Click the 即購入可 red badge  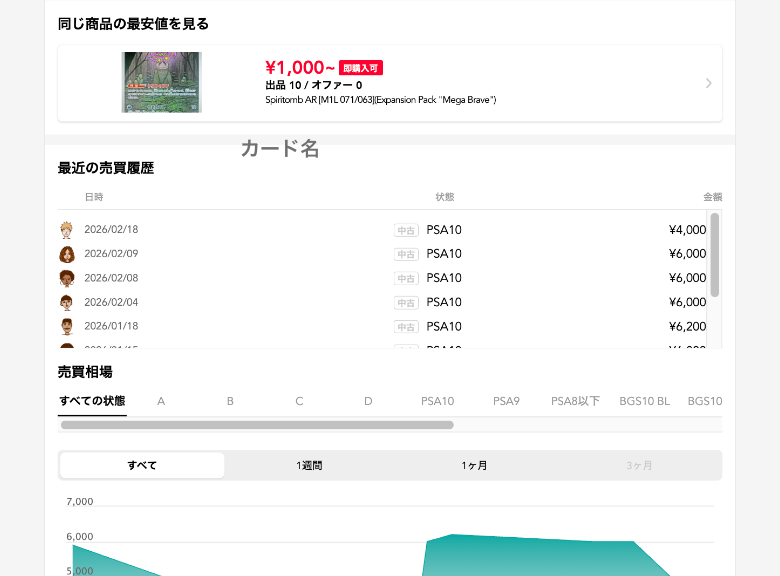361,68
